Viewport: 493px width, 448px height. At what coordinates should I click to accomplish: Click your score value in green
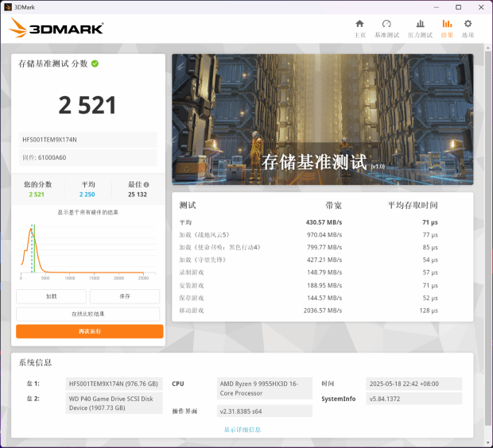37,195
